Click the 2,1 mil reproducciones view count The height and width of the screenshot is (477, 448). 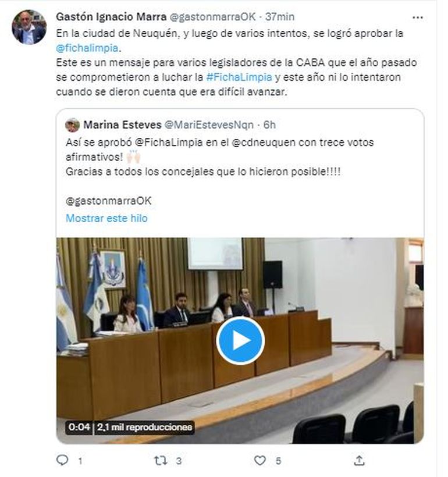(x=144, y=427)
